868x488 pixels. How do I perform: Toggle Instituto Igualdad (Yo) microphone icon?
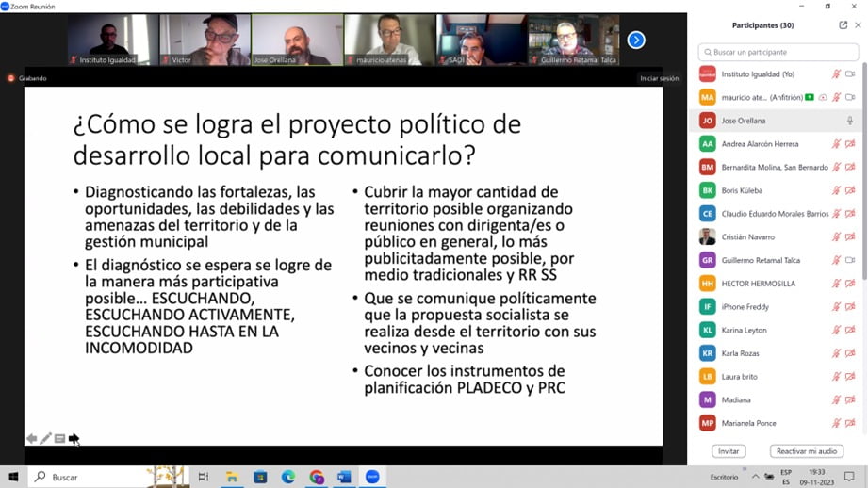point(836,74)
